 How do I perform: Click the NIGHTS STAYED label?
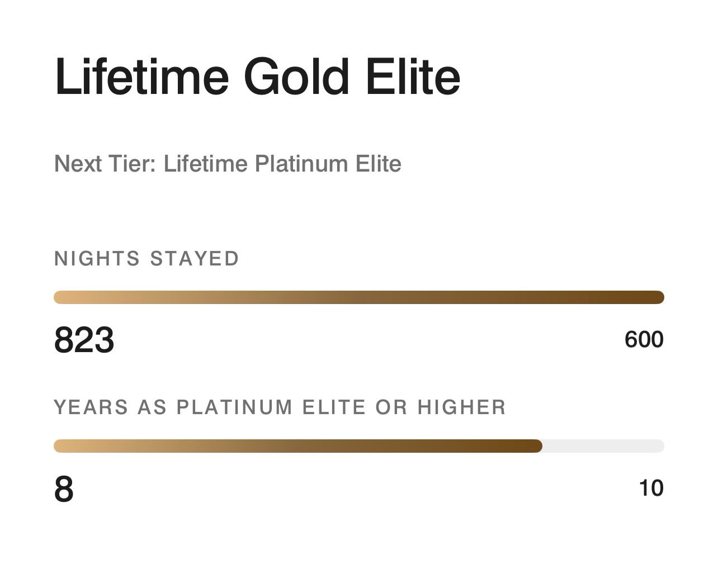(147, 259)
